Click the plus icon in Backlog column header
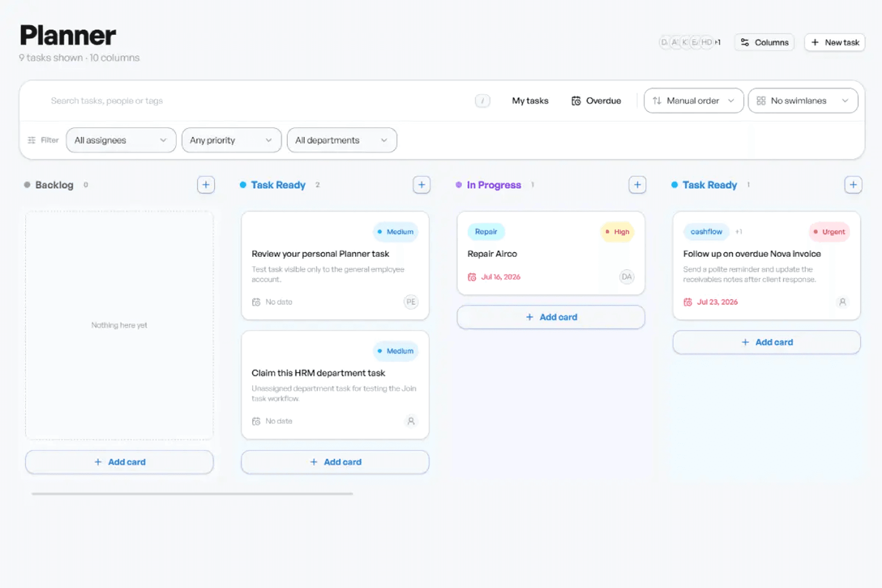Image resolution: width=882 pixels, height=588 pixels. (x=206, y=185)
